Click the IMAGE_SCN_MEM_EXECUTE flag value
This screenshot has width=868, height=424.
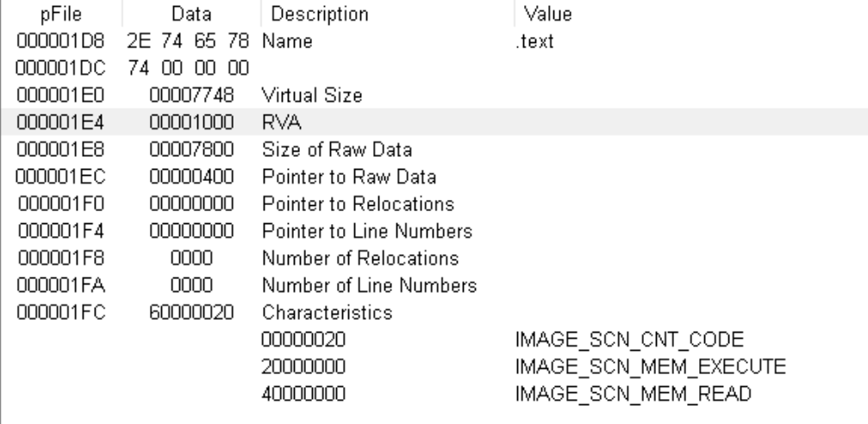coord(651,366)
